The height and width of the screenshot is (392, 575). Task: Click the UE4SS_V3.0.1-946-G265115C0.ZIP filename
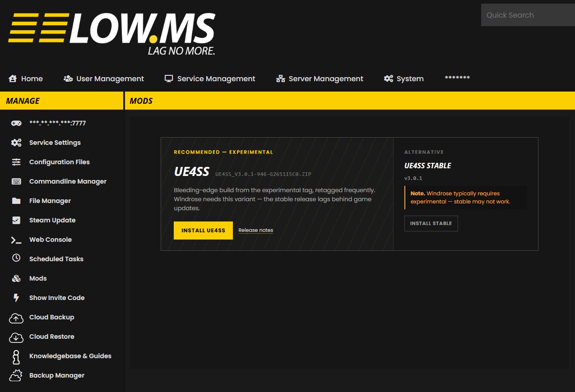point(263,174)
